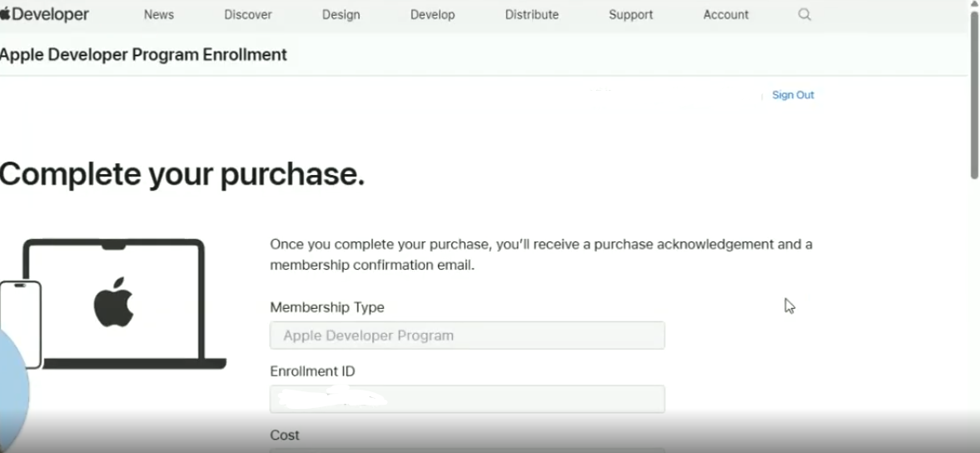
Task: Click the Apple Developer logo
Action: pyautogui.click(x=45, y=14)
